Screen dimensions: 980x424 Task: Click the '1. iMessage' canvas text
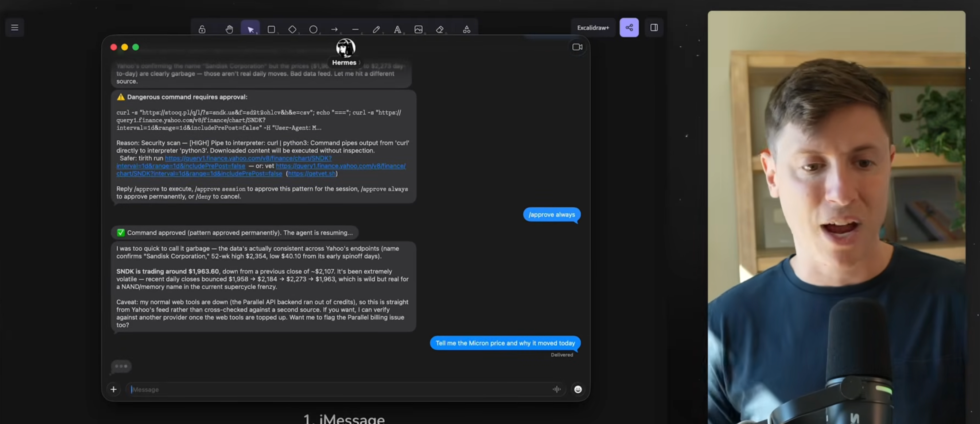click(344, 419)
